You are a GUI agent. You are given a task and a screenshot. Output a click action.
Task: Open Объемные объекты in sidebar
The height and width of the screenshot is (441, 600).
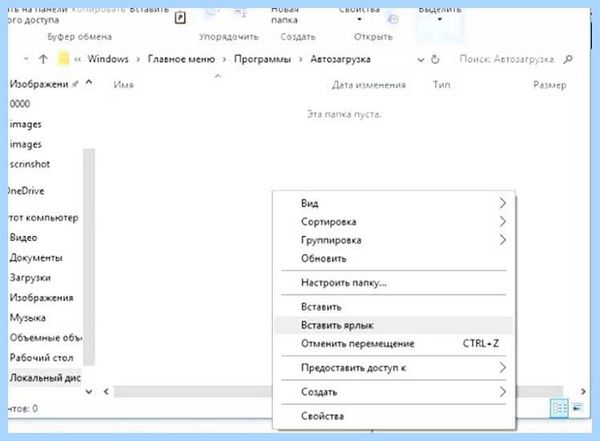point(46,338)
